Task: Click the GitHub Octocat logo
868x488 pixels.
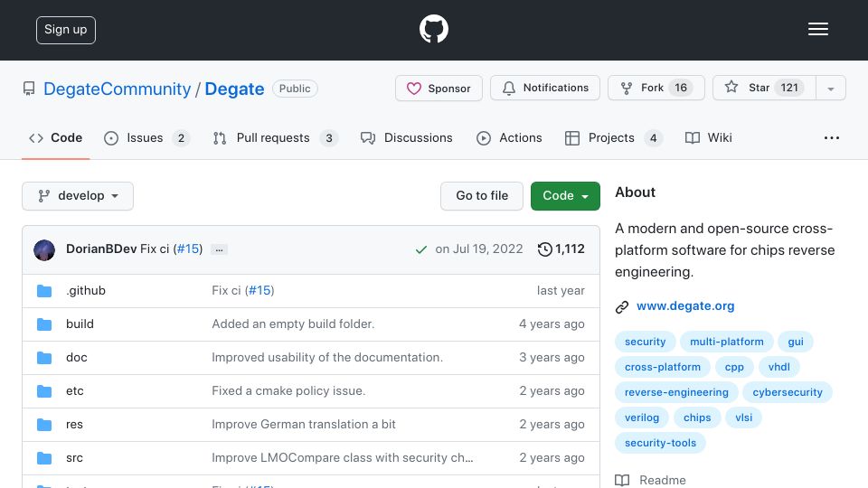Action: coord(433,29)
